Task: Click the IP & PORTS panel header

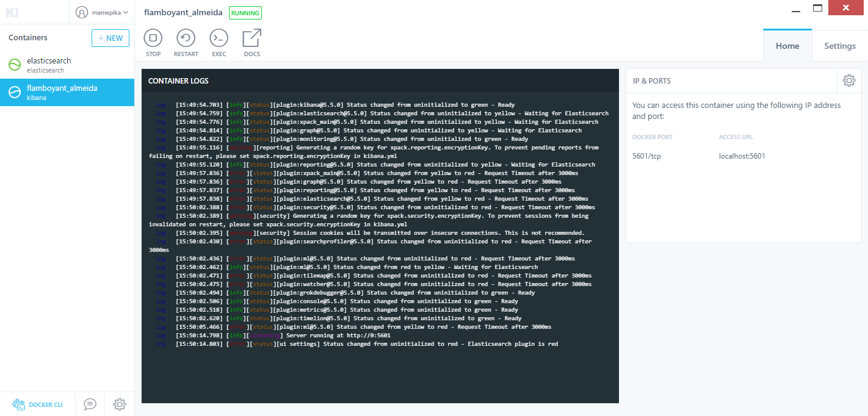Action: [652, 81]
